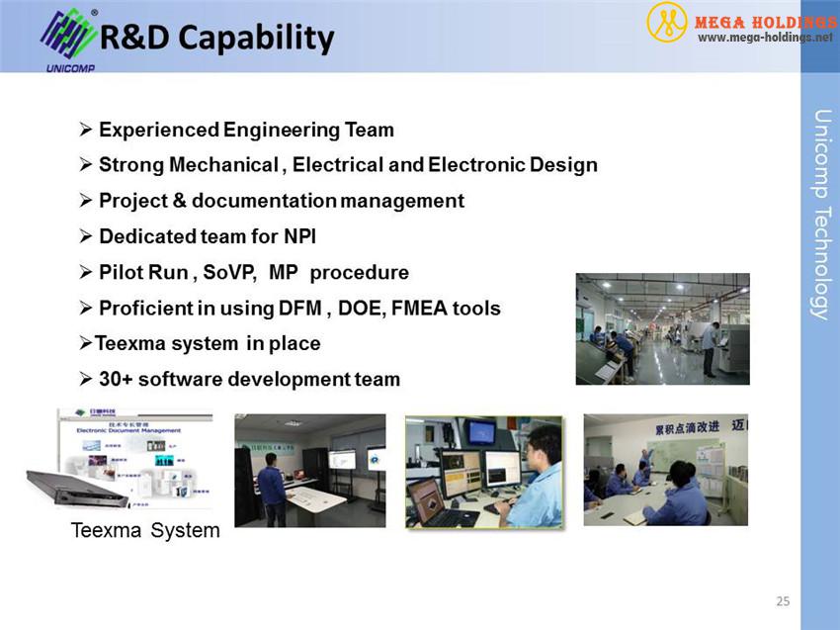Click the photo of engineer at dual monitors
840x630 pixels.
[x=484, y=473]
